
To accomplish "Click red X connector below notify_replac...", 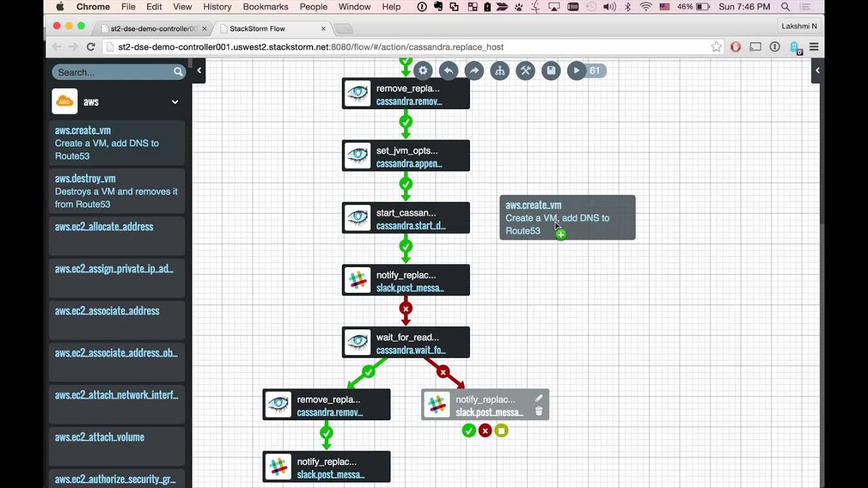I will pyautogui.click(x=406, y=308).
